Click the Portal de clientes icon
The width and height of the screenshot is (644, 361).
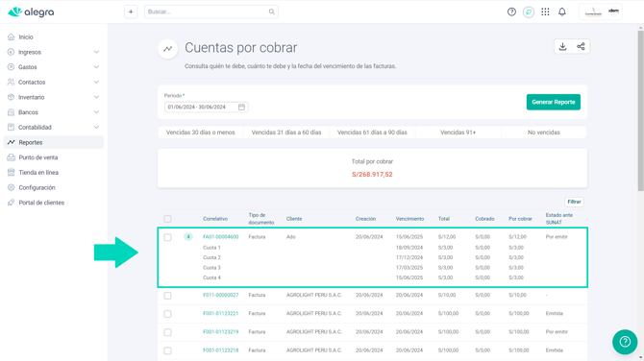[x=12, y=203]
